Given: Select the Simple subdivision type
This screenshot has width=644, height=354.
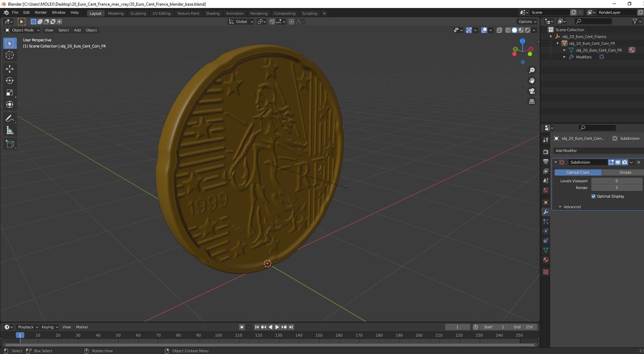Looking at the screenshot, I should [x=623, y=172].
